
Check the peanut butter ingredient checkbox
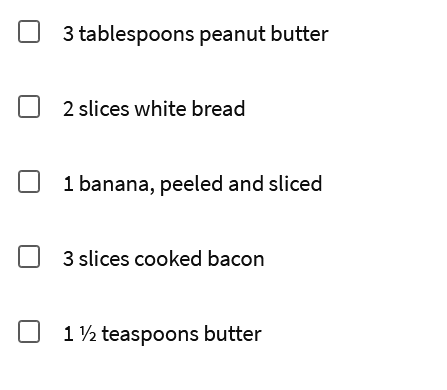(x=29, y=32)
